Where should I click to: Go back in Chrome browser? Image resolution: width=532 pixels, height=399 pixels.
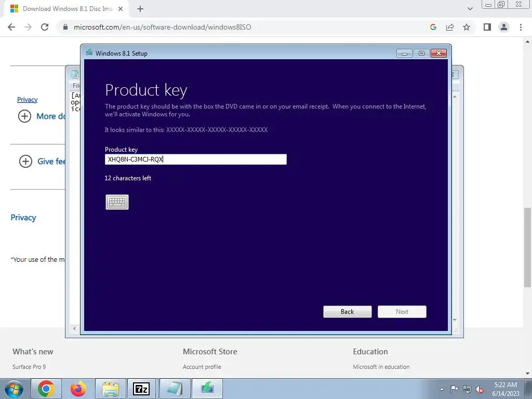point(11,27)
